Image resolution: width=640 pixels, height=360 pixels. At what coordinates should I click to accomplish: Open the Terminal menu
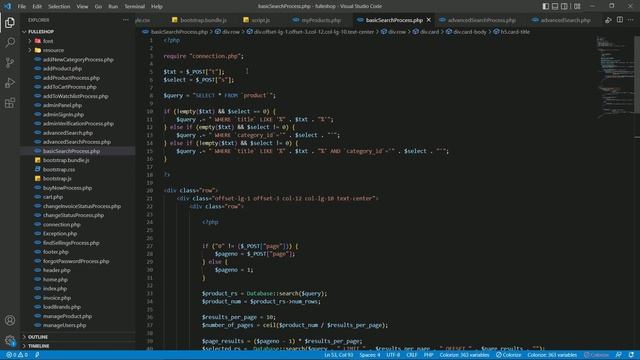[135, 6]
